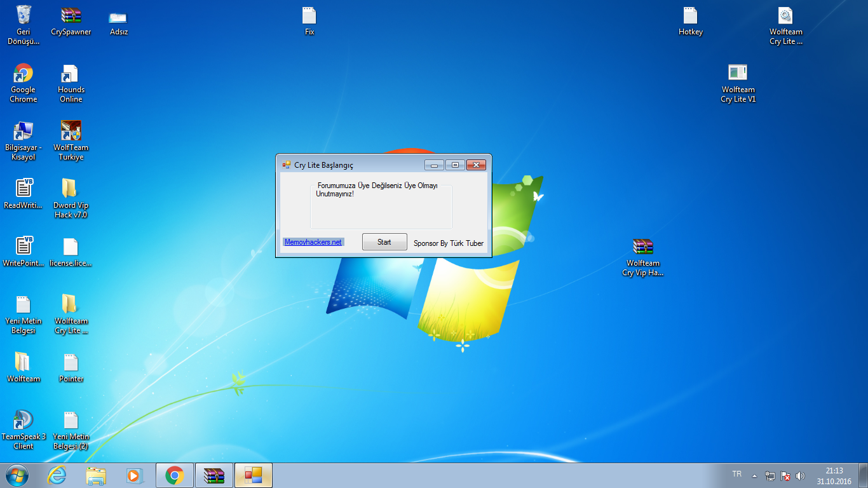Select the Wolfteam Cry Vip Ha... archive
The image size is (868, 488).
643,257
